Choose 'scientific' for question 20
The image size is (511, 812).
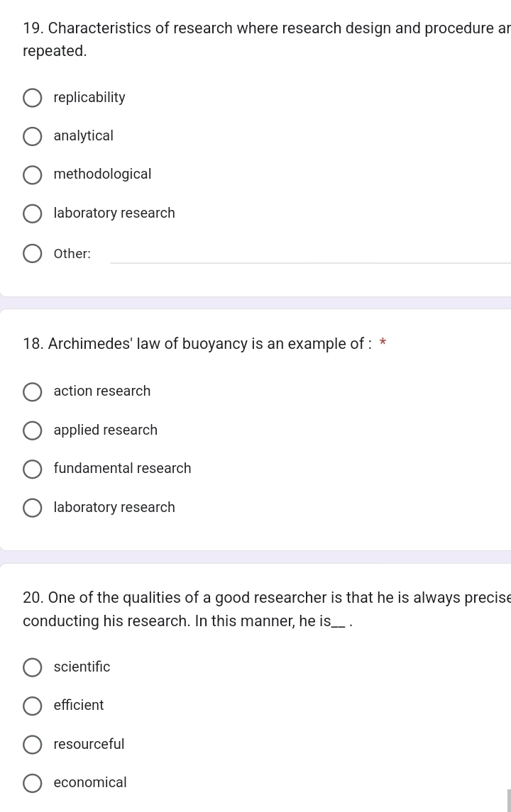(x=32, y=667)
